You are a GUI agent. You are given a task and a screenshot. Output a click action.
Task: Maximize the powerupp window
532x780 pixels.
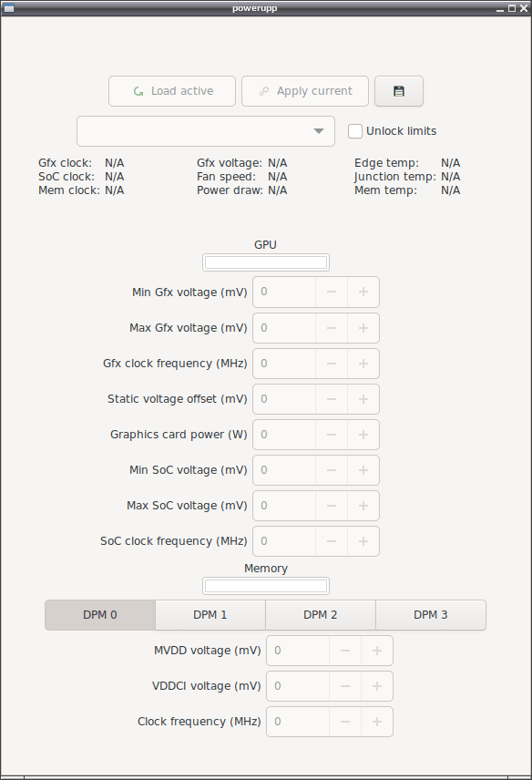(x=512, y=8)
